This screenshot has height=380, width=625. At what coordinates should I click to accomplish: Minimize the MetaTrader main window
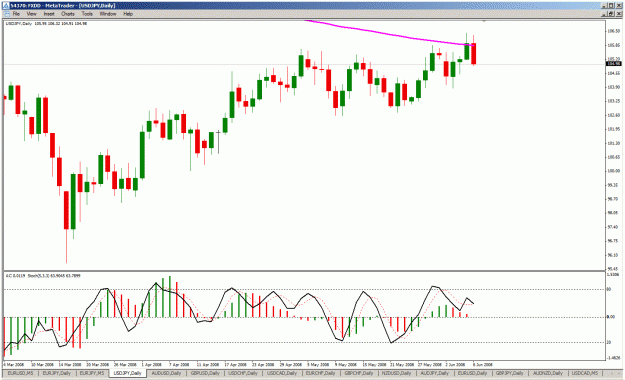[x=605, y=6]
